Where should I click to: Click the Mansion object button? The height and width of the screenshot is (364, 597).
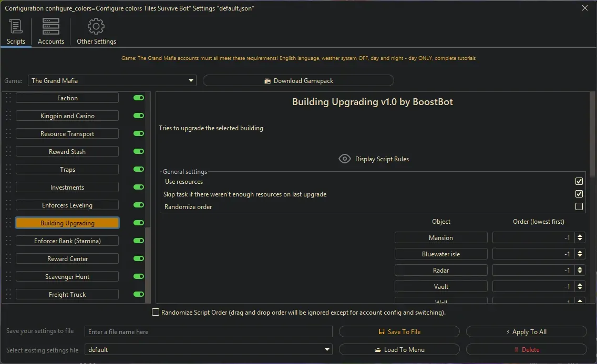(x=441, y=238)
